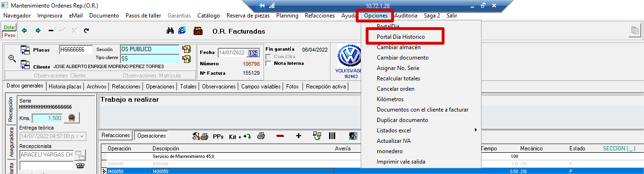Go to the next record with right arrow
Image resolution: width=644 pixels, height=174 pixels.
[38, 31]
